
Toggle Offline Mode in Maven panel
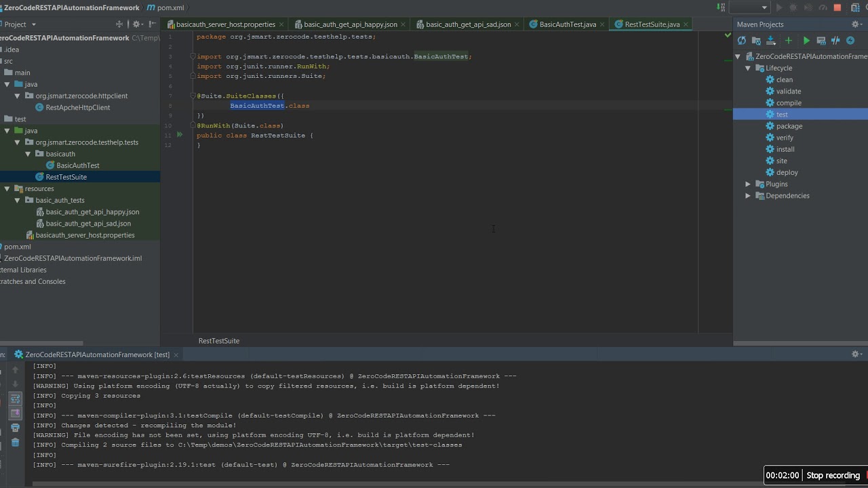click(x=835, y=41)
